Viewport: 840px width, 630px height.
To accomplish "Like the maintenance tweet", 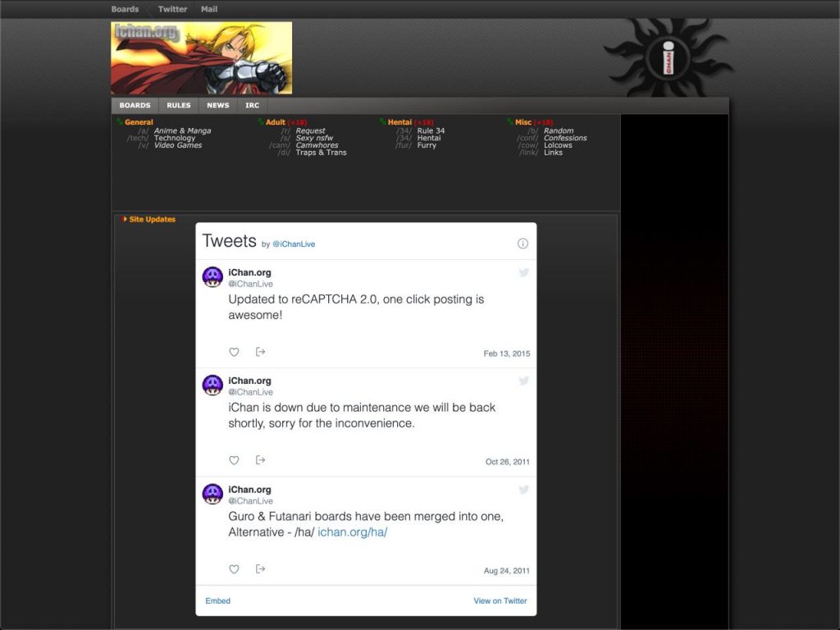I will click(x=234, y=460).
